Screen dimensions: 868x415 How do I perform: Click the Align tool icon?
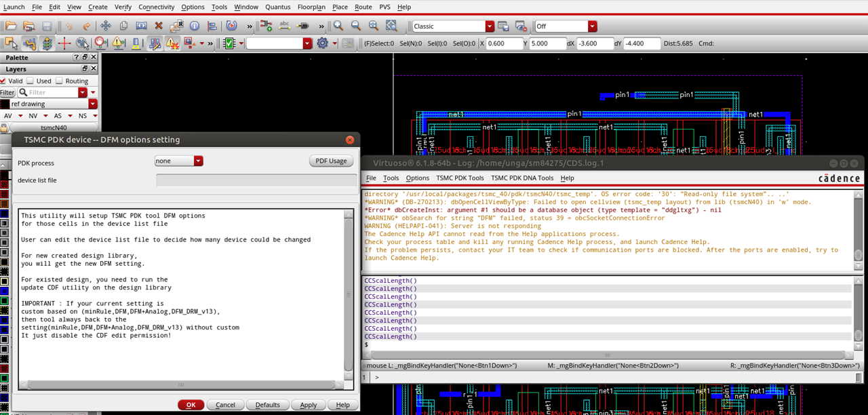coord(212,26)
